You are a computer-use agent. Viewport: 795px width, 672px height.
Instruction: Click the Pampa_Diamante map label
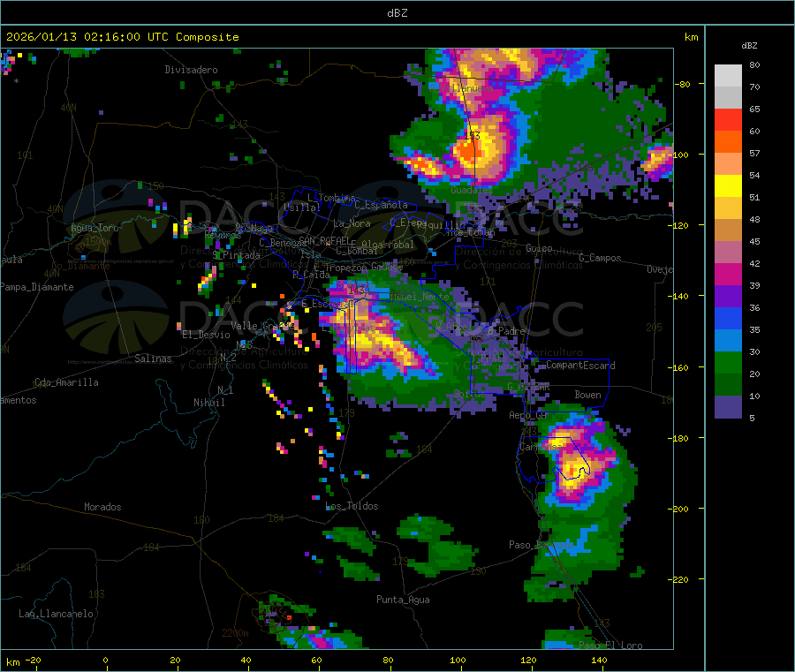pos(36,287)
